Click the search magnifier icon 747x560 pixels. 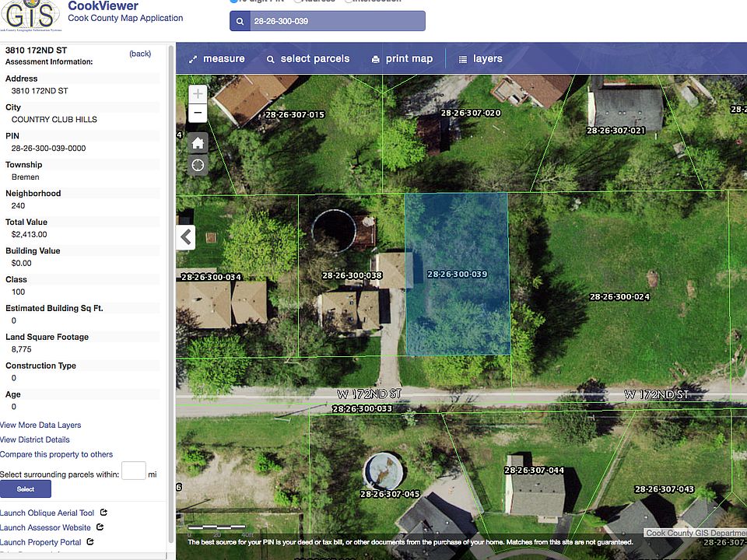pyautogui.click(x=240, y=22)
